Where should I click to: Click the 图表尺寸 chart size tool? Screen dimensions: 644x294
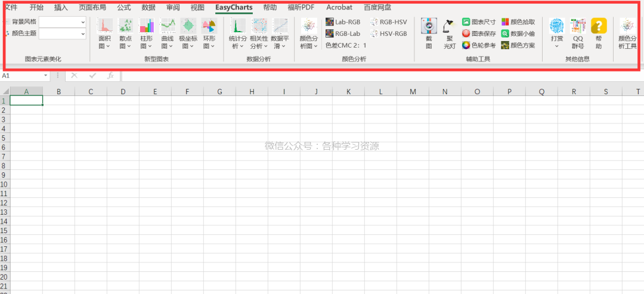coord(479,22)
